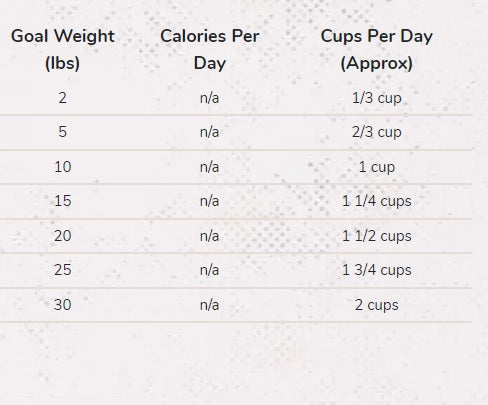Click the 2 cups value
Viewport: 488px width, 405px height.
coord(377,305)
